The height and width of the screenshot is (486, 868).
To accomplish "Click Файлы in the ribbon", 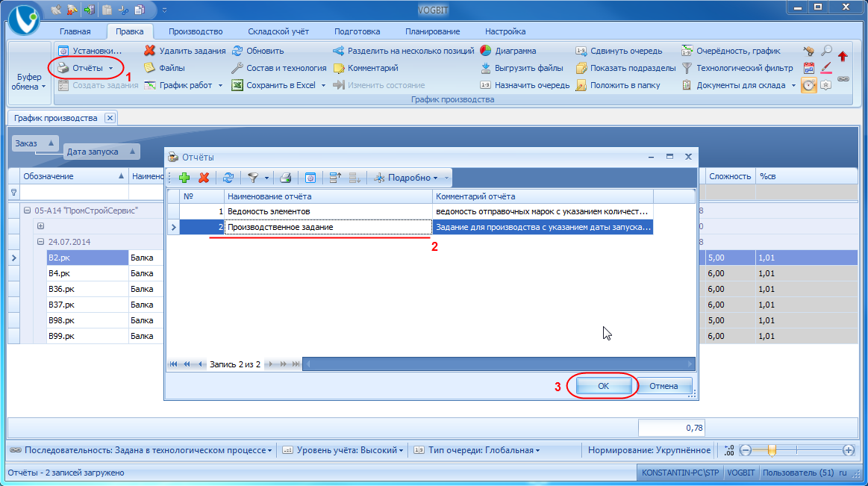I will (164, 68).
